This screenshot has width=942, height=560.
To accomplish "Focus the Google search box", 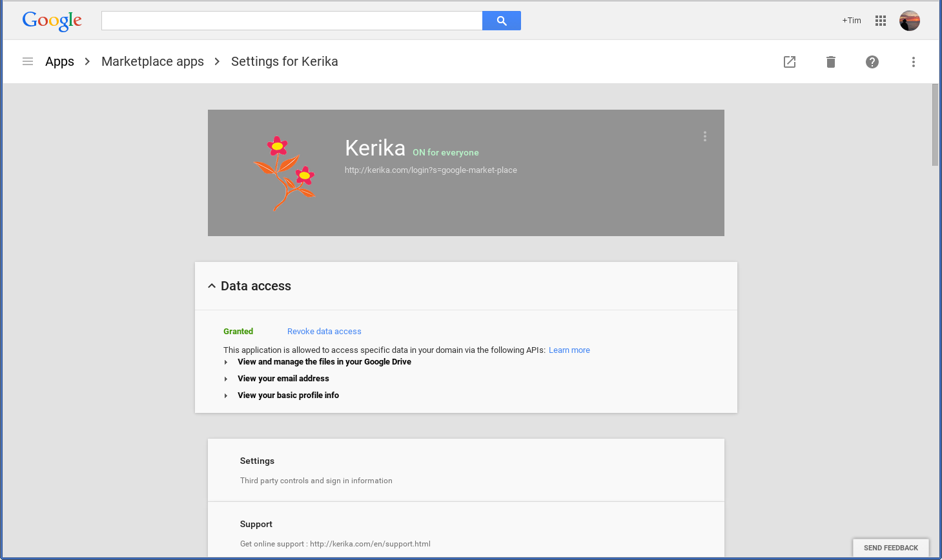I will [292, 21].
